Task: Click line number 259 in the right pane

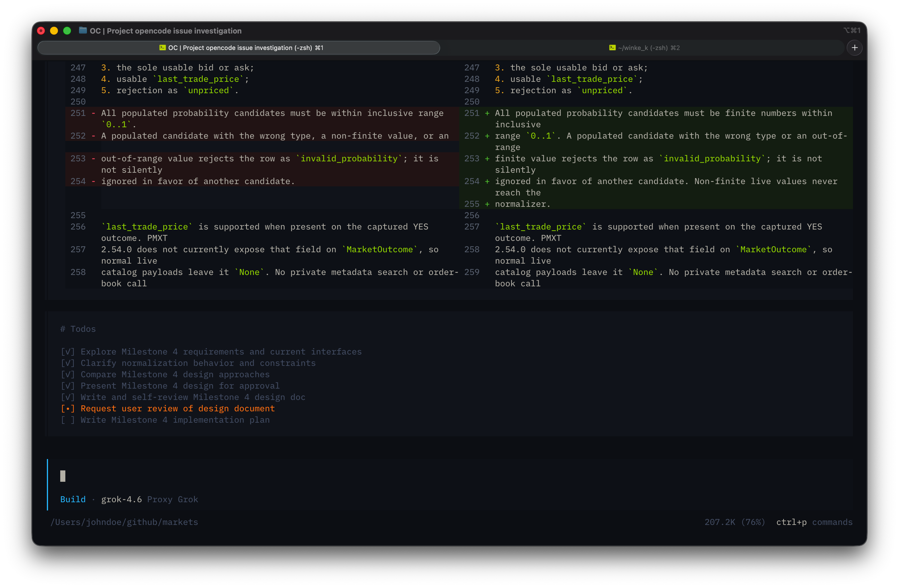Action: click(x=472, y=272)
